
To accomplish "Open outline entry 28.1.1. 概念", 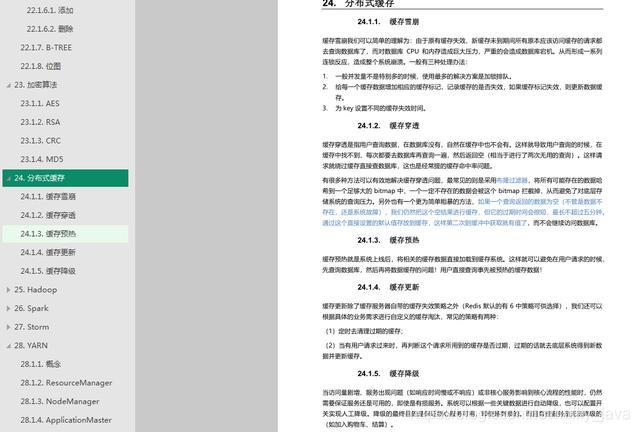I will [x=41, y=364].
